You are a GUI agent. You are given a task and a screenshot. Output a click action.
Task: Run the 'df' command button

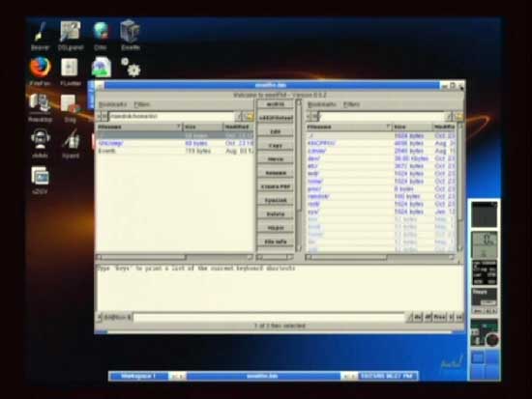pyautogui.click(x=428, y=317)
